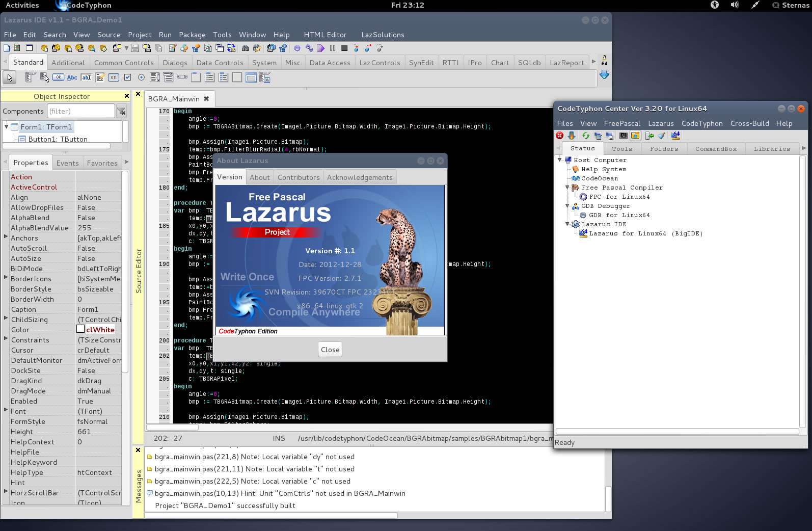Click the terminal icon in CodeTyphon Center toolbar
This screenshot has width=812, height=531.
click(x=623, y=136)
